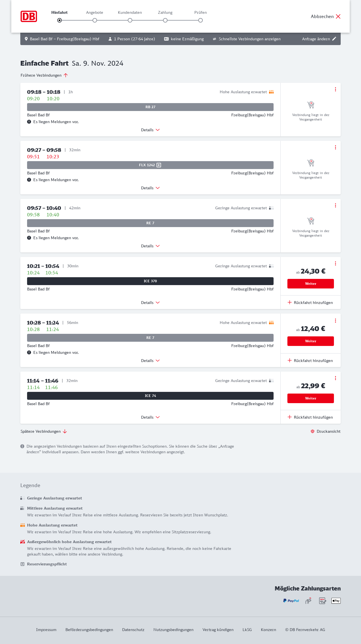Open three-dot menu for ICE 370 connection
Image resolution: width=361 pixels, height=644 pixels.
[335, 263]
